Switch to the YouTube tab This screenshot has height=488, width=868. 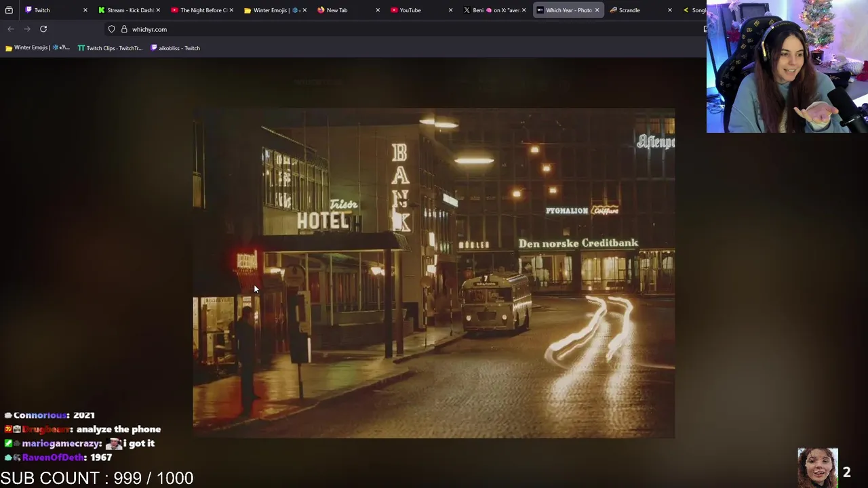[422, 10]
